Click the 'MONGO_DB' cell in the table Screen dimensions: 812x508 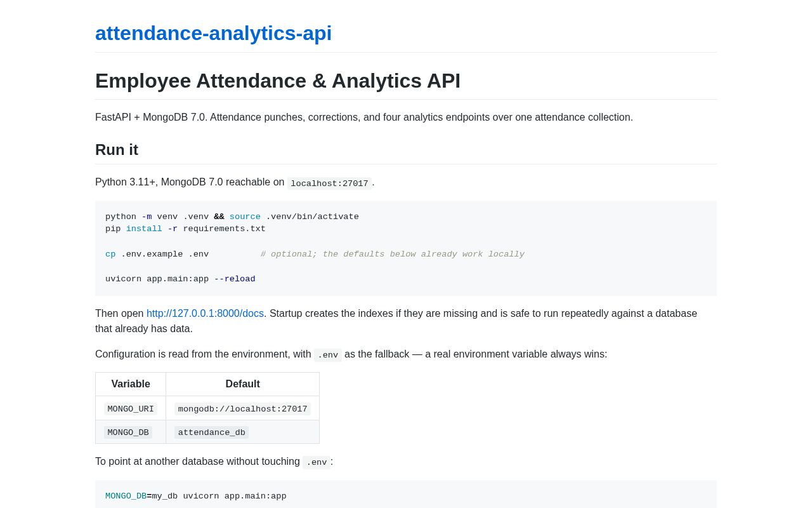[131, 432]
